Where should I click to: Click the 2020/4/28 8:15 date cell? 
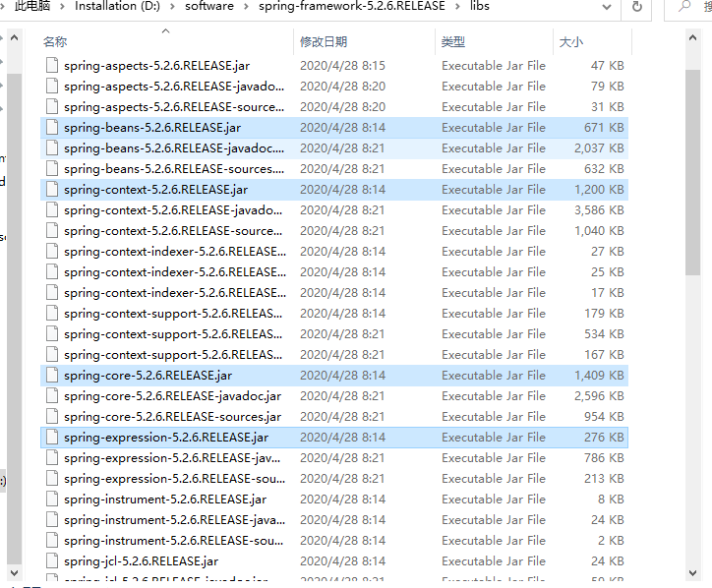coord(342,65)
